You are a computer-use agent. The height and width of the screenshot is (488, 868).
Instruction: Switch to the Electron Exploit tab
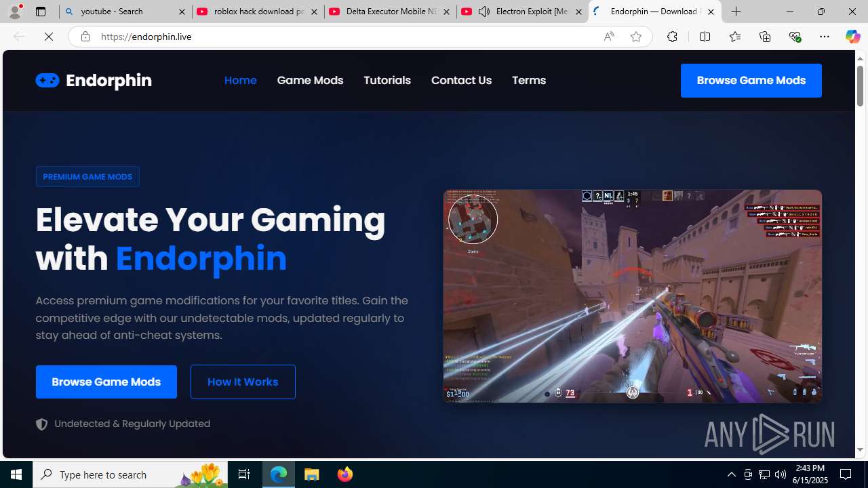(x=522, y=12)
